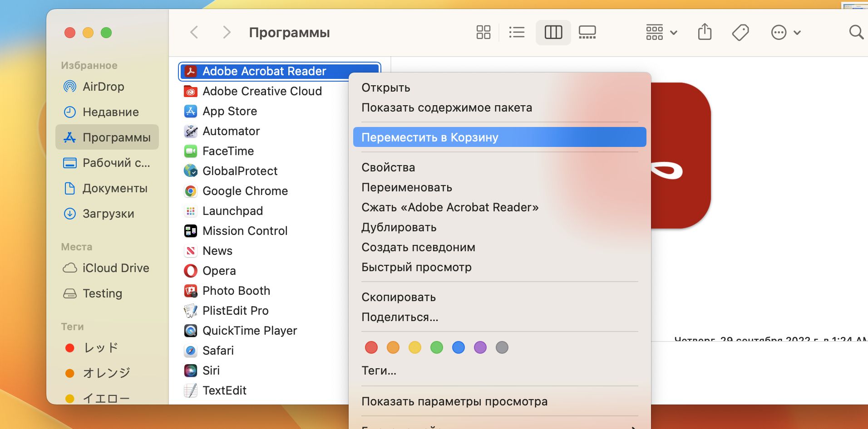
Task: Select Программы in the sidebar
Action: [107, 137]
